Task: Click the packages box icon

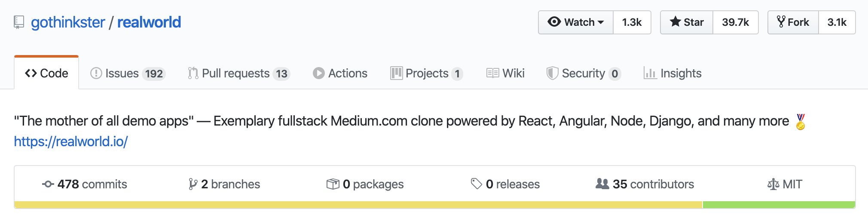Action: pyautogui.click(x=333, y=184)
